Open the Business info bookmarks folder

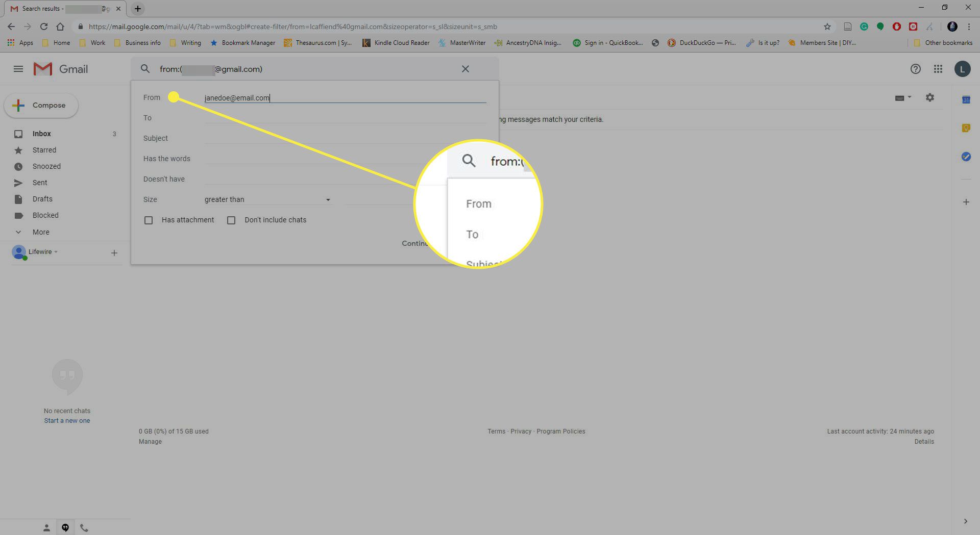[137, 43]
